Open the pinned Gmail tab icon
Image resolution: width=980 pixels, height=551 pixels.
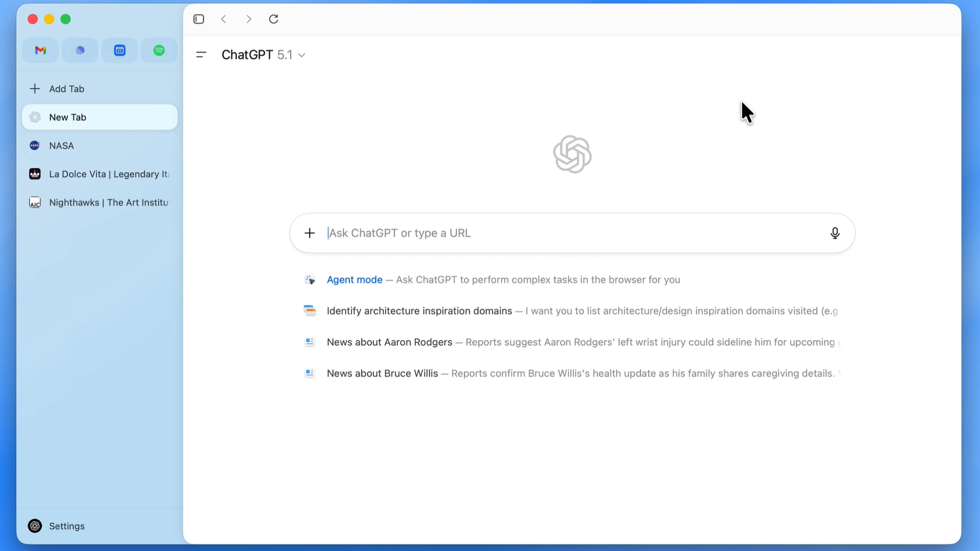(40, 50)
